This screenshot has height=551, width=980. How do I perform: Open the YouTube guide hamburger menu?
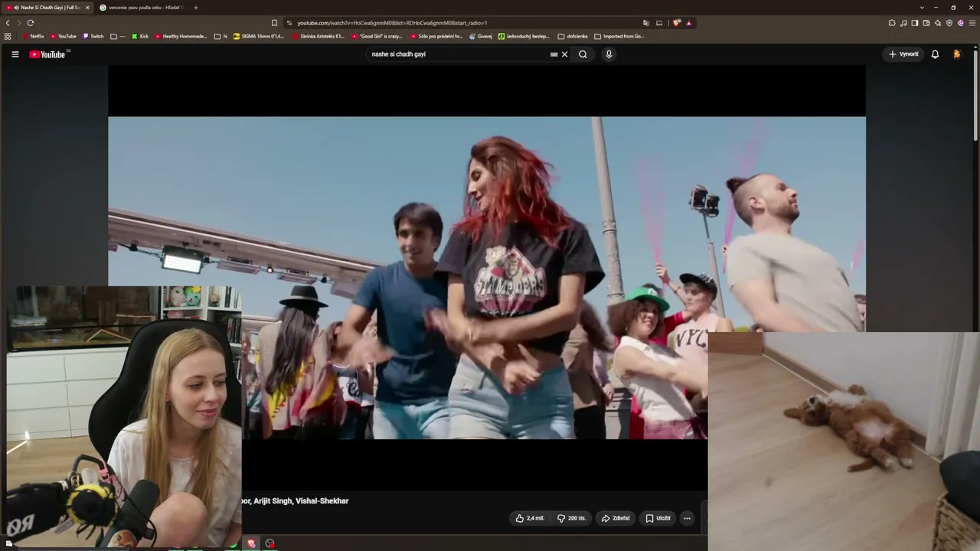point(15,54)
